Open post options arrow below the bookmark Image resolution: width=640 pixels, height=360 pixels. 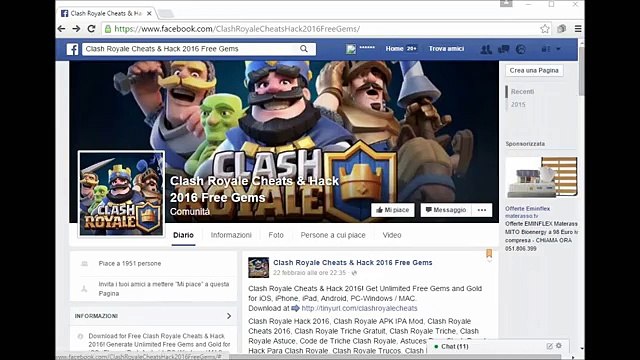(489, 261)
